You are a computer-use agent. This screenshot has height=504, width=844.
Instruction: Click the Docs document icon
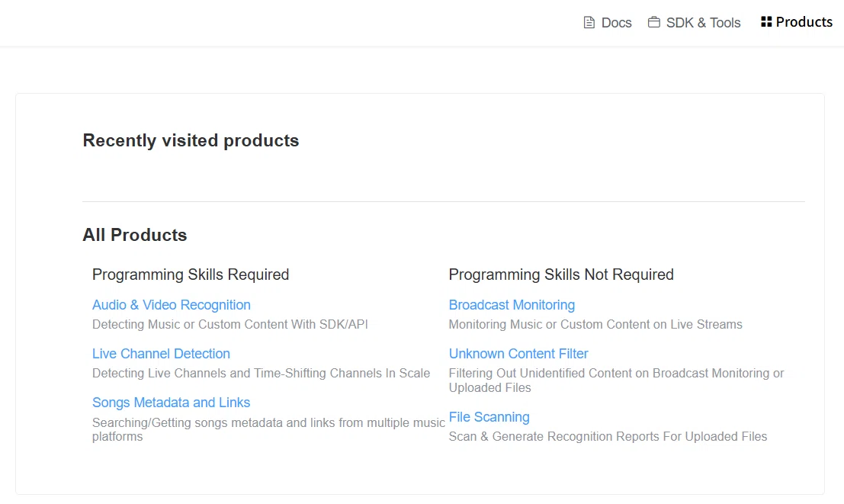[589, 23]
